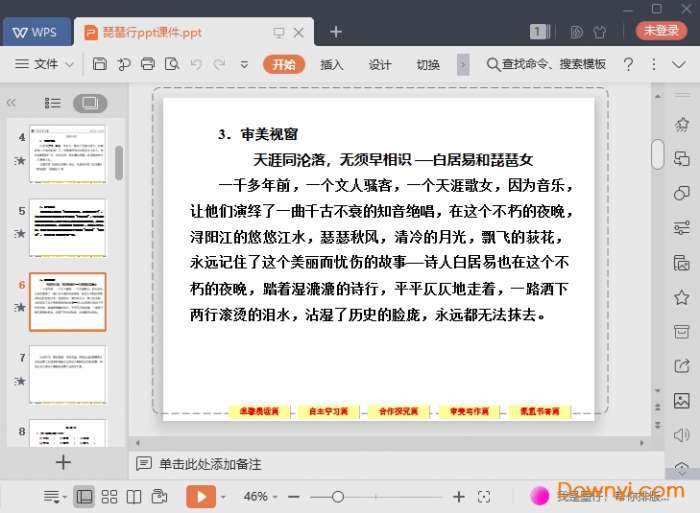The height and width of the screenshot is (513, 700).
Task: Select slide 4 thumbnail
Action: 68,154
